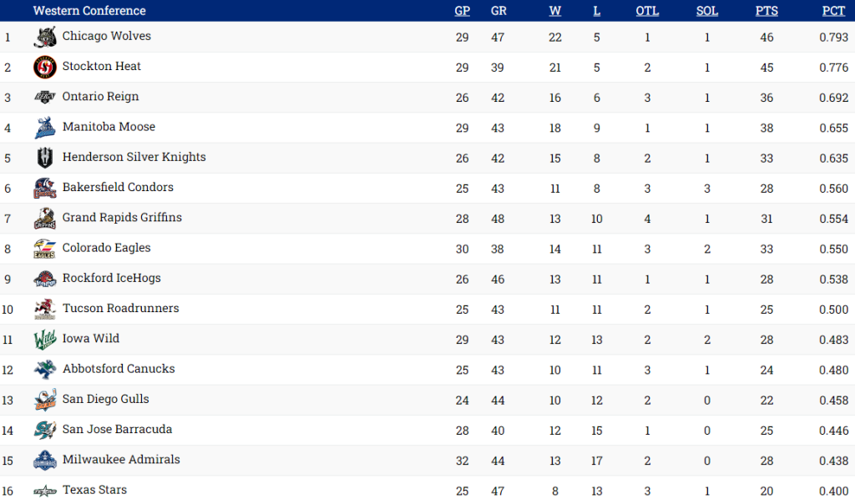Click the Stockton Heat team logo

pyautogui.click(x=45, y=68)
